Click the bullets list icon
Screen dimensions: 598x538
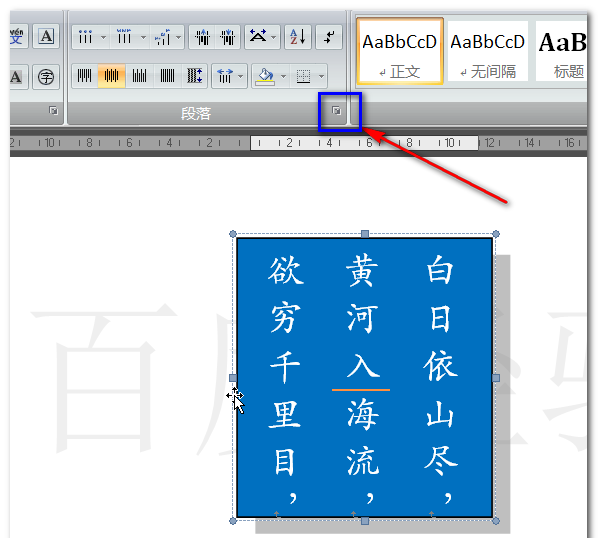[85, 37]
